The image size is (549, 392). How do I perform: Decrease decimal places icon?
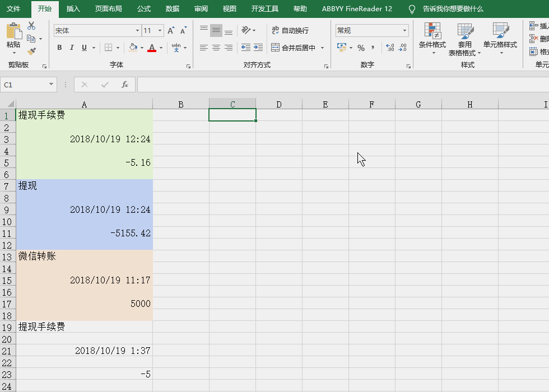403,48
